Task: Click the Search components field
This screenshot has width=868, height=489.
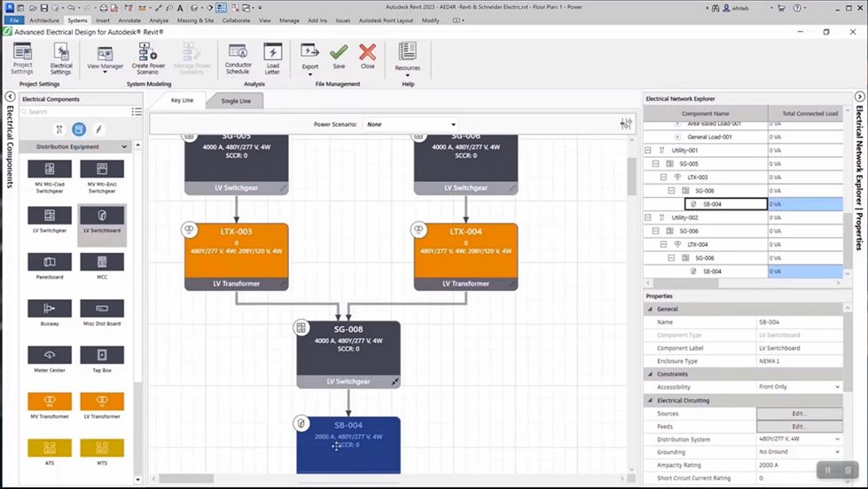Action: pos(74,112)
